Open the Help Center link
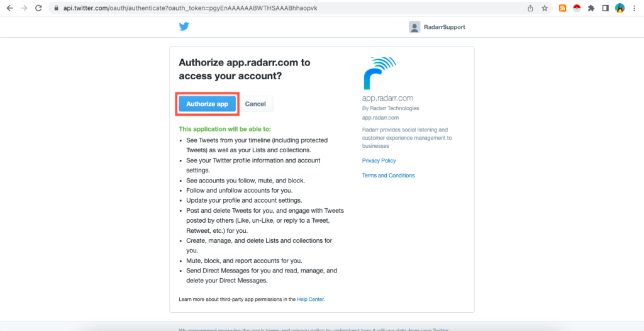The image size is (644, 331). pyautogui.click(x=311, y=300)
